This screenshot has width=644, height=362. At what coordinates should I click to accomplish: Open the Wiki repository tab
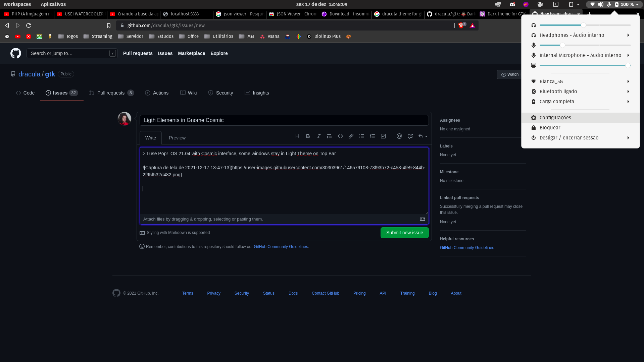[188, 93]
